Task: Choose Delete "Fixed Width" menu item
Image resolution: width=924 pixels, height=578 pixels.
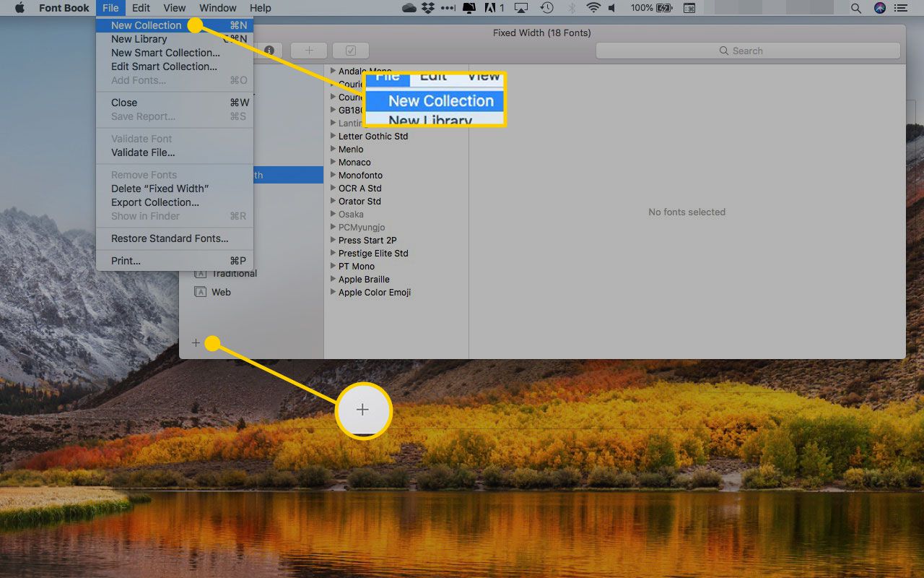Action: point(175,189)
